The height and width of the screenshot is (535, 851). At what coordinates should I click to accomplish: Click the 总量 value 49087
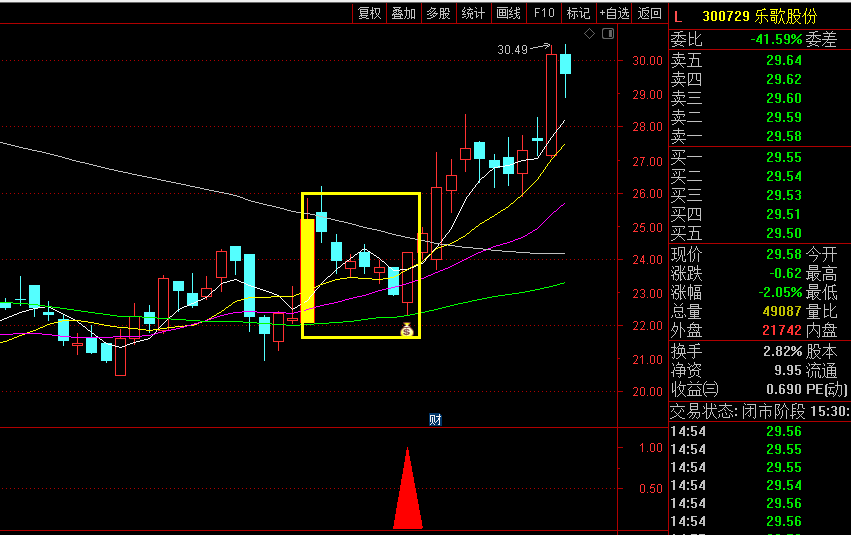pyautogui.click(x=782, y=311)
